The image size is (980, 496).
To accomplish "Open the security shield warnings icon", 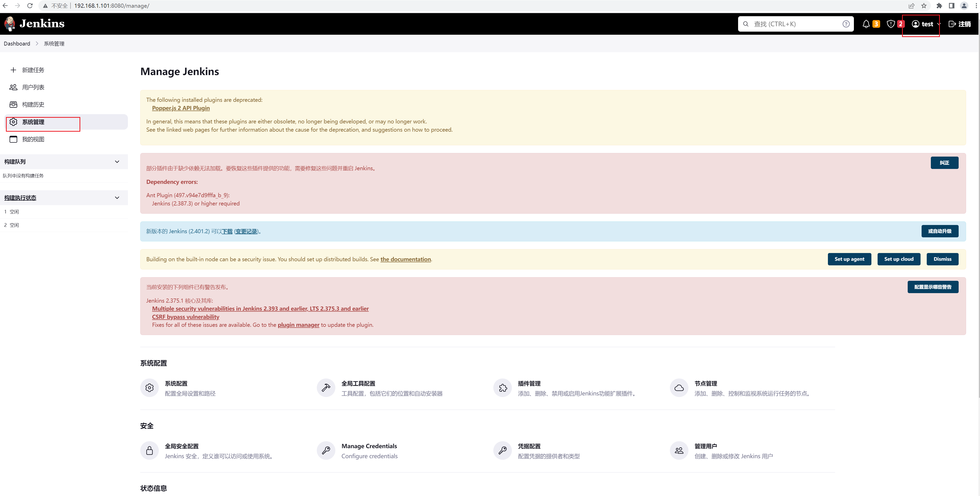I will [x=891, y=24].
